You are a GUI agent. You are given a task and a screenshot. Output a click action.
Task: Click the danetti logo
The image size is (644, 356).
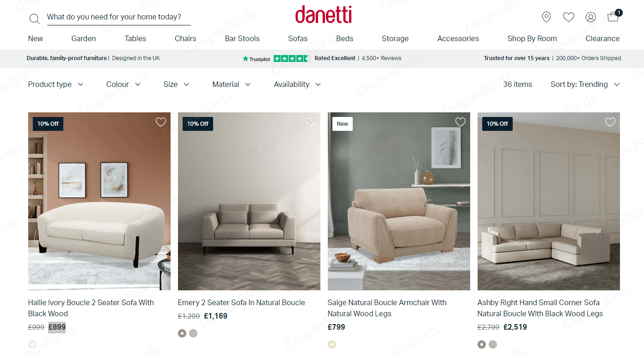coord(324,15)
